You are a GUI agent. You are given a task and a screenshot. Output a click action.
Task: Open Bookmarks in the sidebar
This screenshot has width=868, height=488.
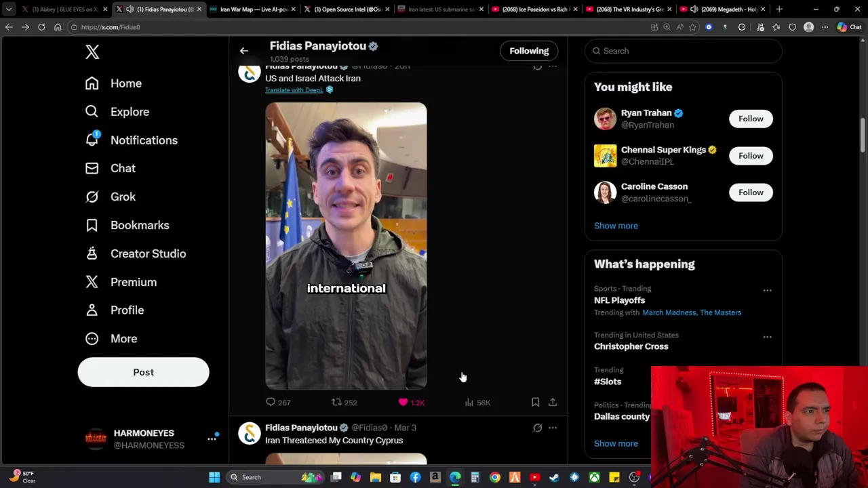[127, 225]
